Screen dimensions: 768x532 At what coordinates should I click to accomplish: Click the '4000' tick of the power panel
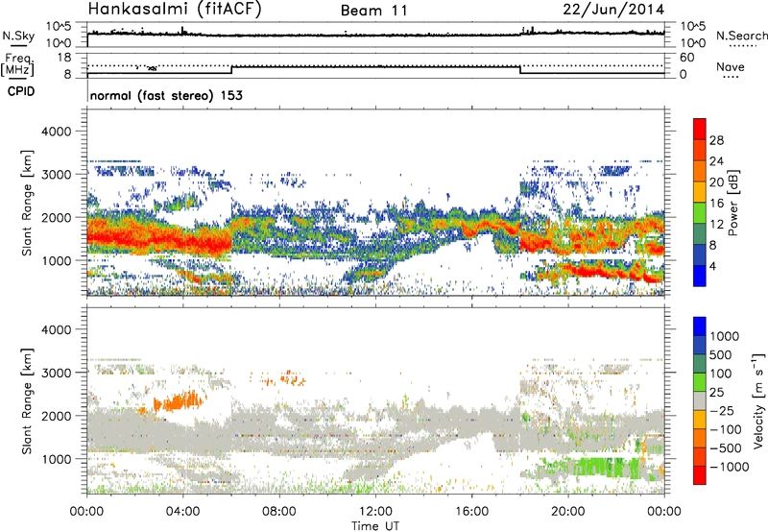tap(56, 132)
